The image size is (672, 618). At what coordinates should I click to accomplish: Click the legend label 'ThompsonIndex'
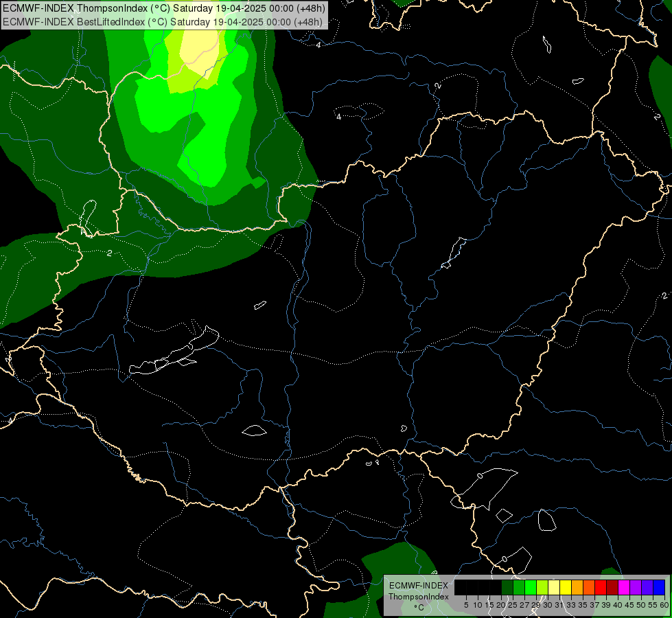(x=419, y=597)
